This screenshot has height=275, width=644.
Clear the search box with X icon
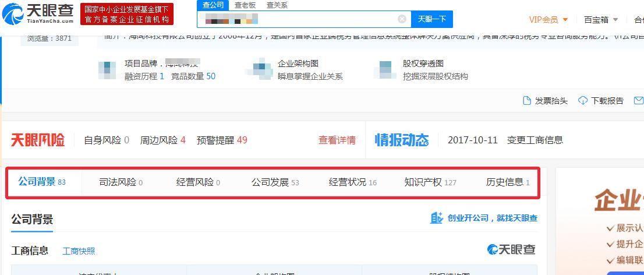click(x=402, y=19)
